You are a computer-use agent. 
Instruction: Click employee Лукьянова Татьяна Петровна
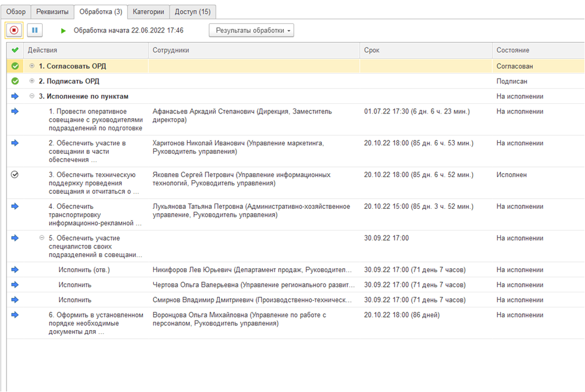251,211
